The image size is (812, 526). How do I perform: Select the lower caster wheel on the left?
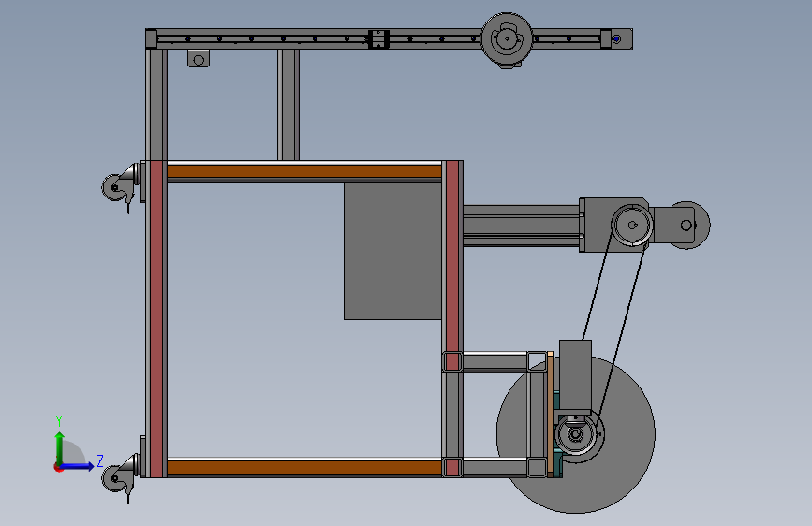(115, 478)
